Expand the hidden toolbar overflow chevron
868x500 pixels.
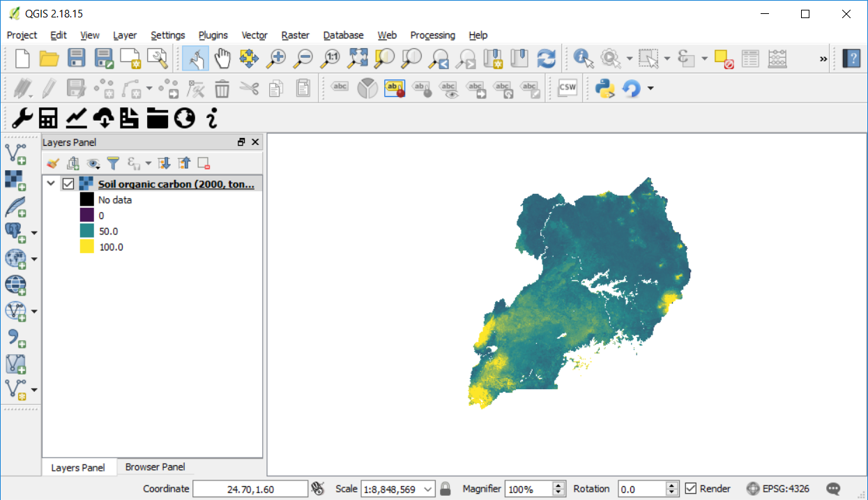(x=823, y=59)
